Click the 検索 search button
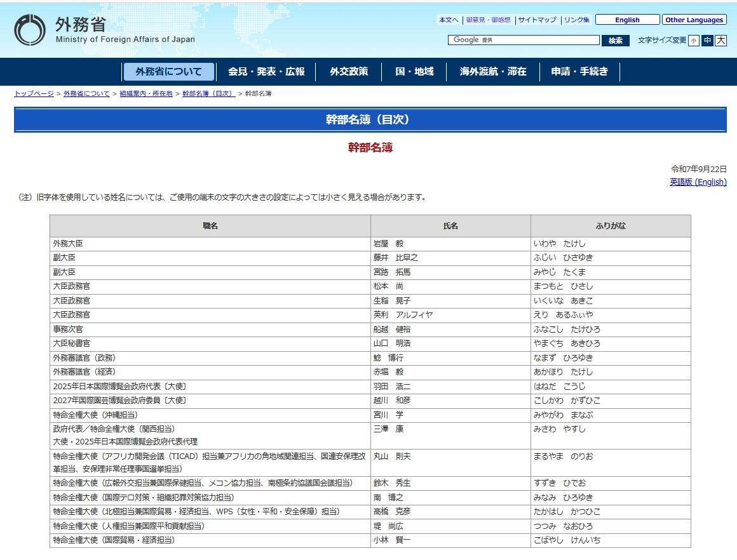737x560 pixels. pyautogui.click(x=614, y=40)
